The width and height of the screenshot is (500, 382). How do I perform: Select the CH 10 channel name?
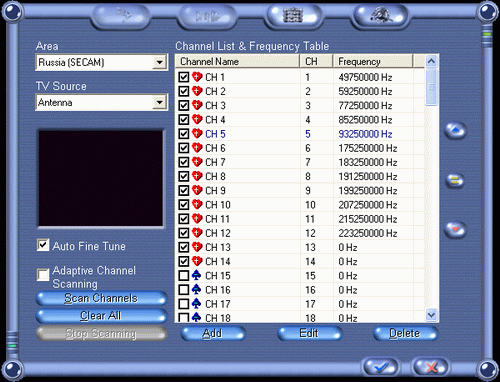(218, 205)
